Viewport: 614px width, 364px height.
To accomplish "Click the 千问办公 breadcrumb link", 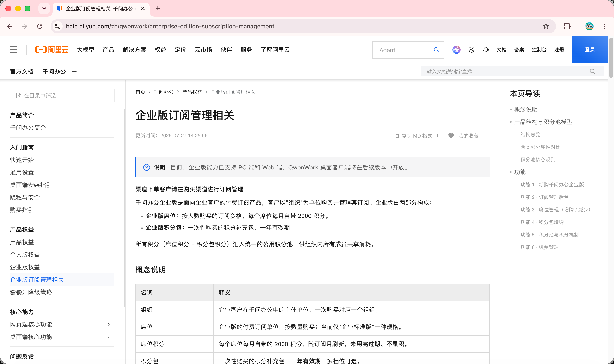I will tap(164, 92).
